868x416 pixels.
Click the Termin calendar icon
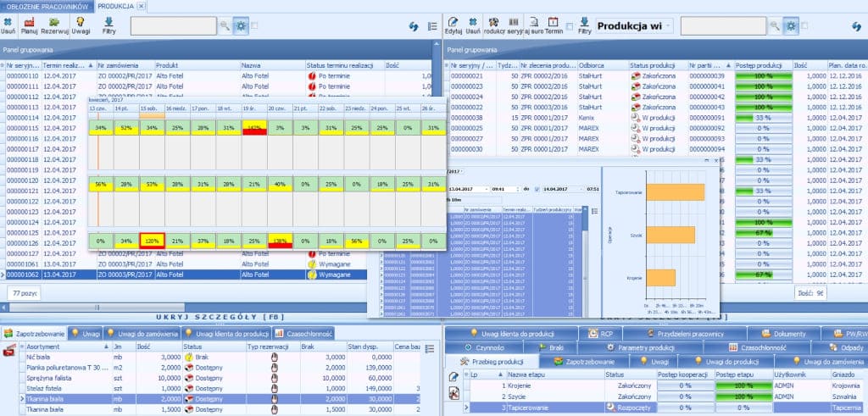(553, 22)
